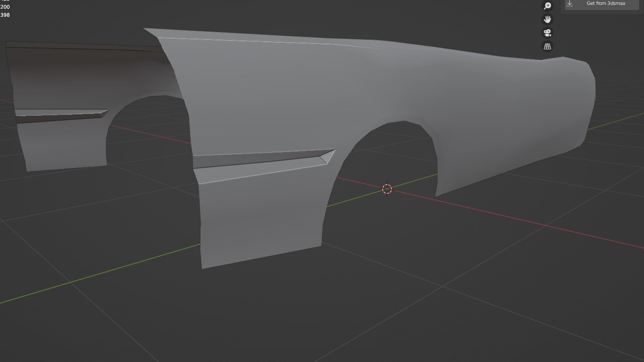Click the 200 statistic in overlay

click(5, 7)
